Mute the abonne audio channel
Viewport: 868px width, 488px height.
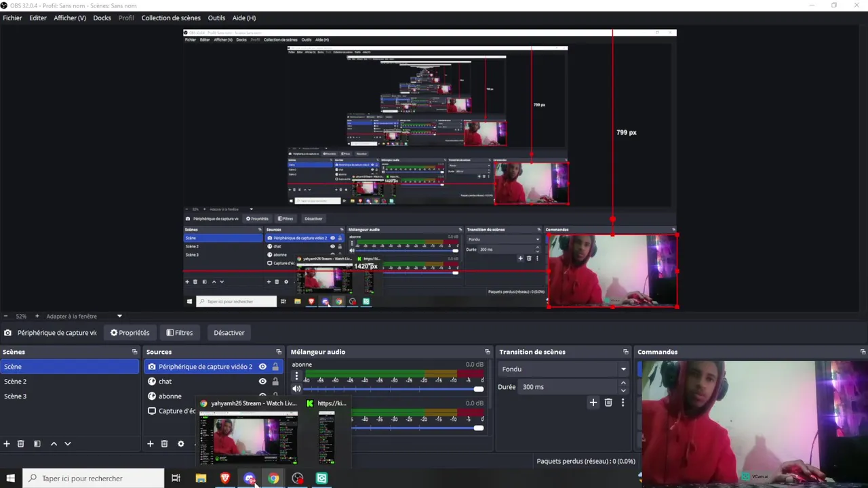[x=296, y=389]
